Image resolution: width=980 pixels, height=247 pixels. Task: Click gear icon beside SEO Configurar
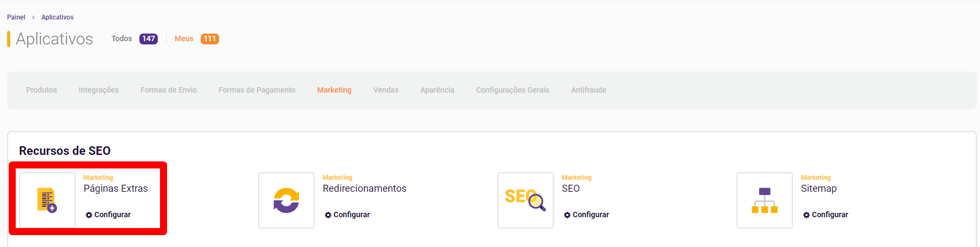[x=567, y=215]
